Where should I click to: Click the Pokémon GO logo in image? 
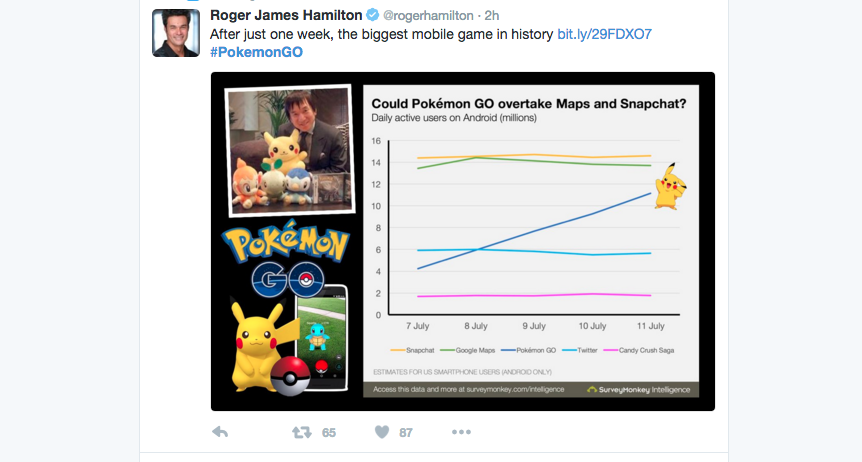[x=286, y=257]
